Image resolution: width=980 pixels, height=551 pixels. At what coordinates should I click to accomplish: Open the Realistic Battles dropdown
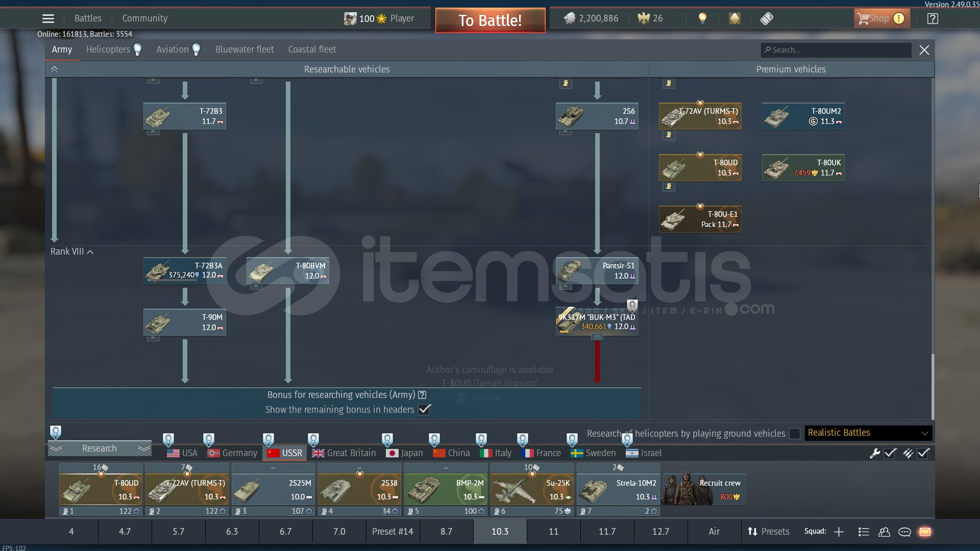(868, 433)
